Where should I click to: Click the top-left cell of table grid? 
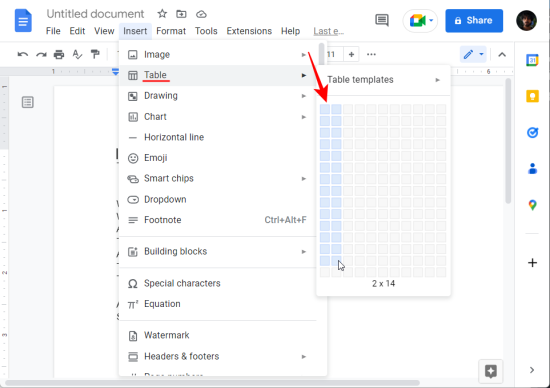(325, 109)
